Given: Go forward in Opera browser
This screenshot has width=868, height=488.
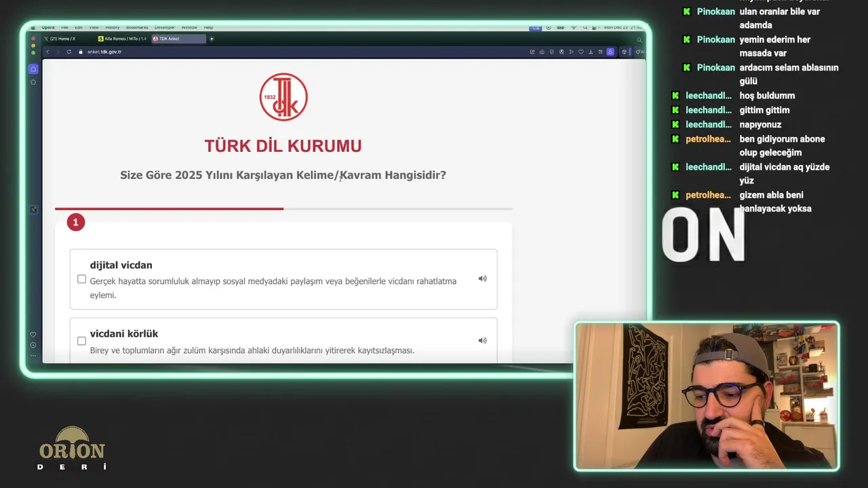Looking at the screenshot, I should [58, 52].
